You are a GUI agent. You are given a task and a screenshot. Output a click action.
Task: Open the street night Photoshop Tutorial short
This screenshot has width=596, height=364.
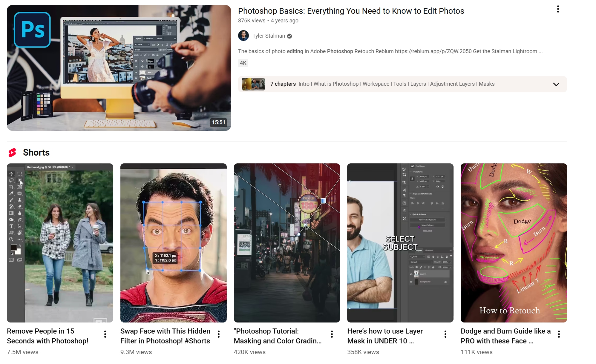pos(287,242)
